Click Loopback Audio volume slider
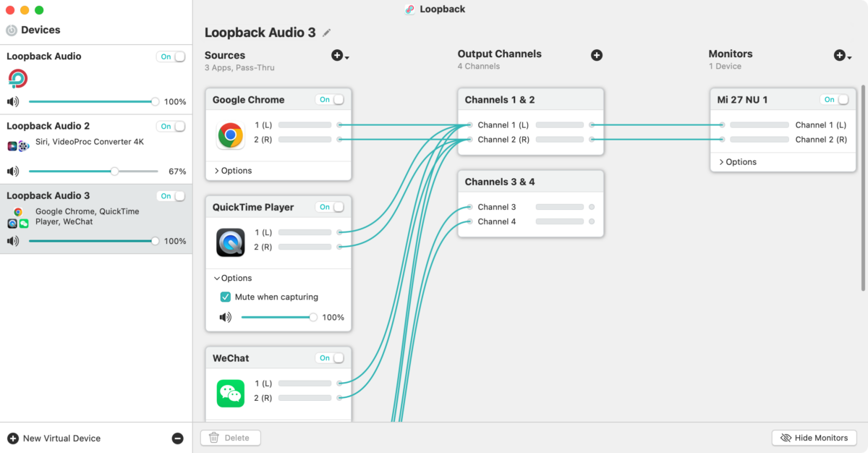868x453 pixels. point(94,102)
